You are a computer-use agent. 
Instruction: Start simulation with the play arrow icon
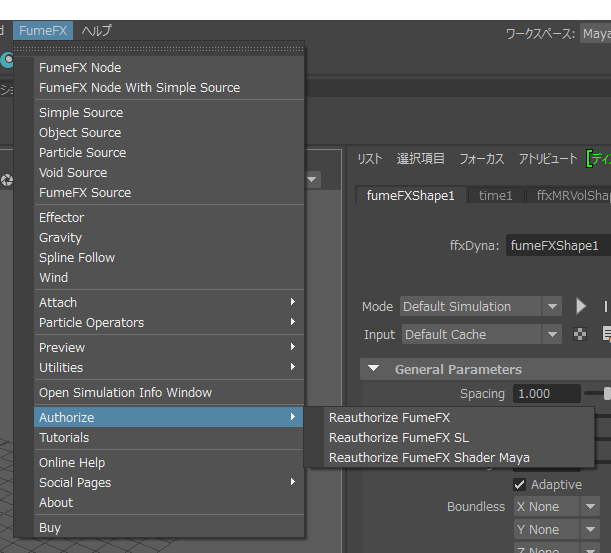click(x=581, y=306)
